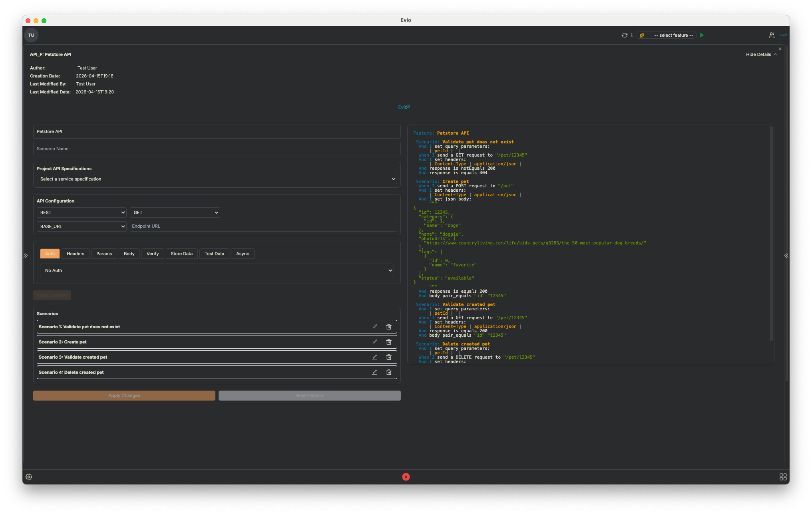Delete Scenario 4 Delete created pet
Screen dimensions: 812x514
click(x=388, y=372)
